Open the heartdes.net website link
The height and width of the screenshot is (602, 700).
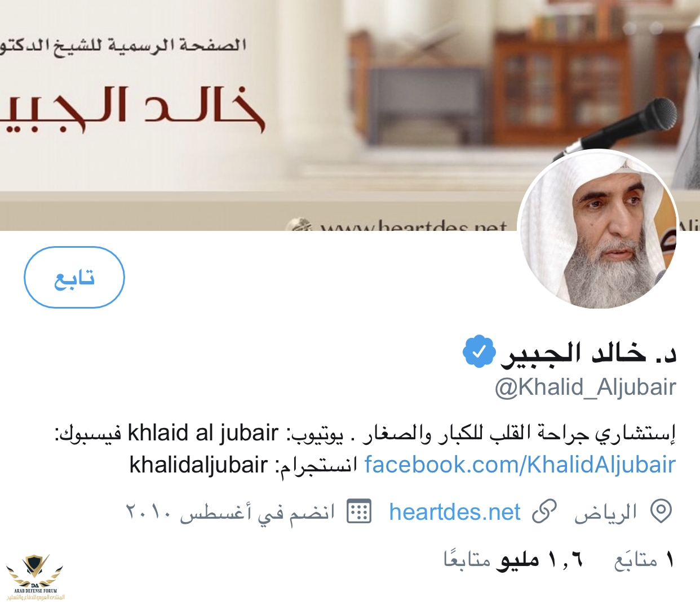(454, 512)
